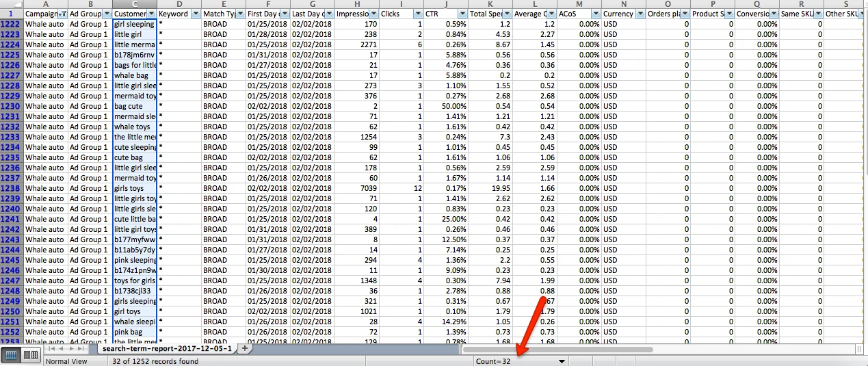The height and width of the screenshot is (366, 868).
Task: Click impressions value 7039
Action: 357,188
